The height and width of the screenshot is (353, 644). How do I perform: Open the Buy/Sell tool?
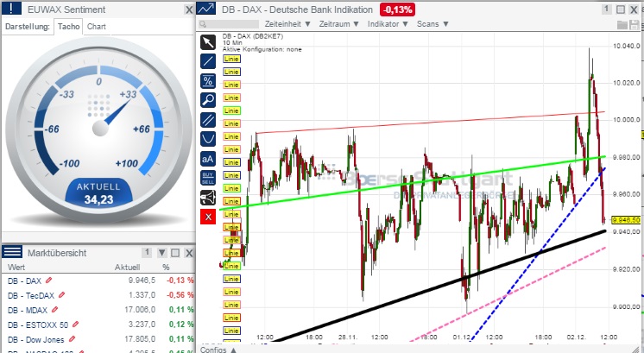[208, 178]
